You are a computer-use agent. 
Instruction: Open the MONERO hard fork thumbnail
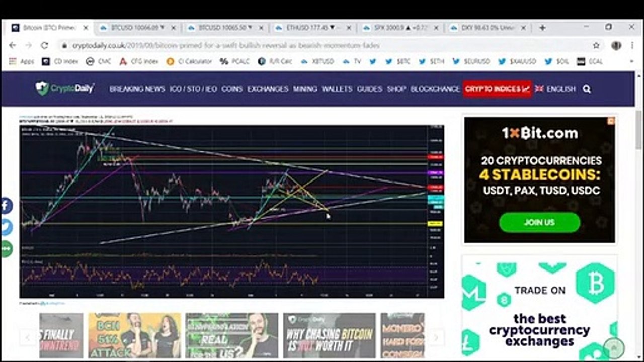point(403,336)
